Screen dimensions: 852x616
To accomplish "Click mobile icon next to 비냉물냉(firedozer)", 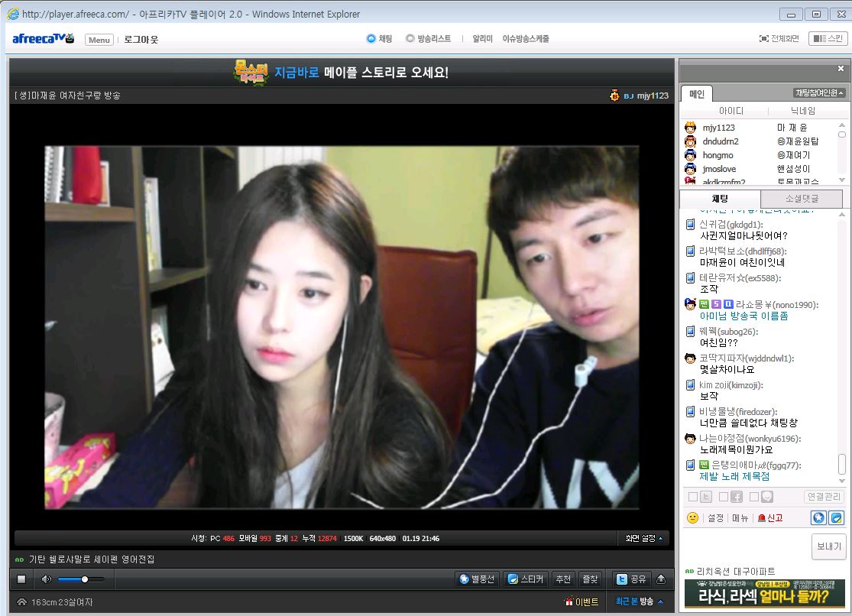I will (690, 412).
